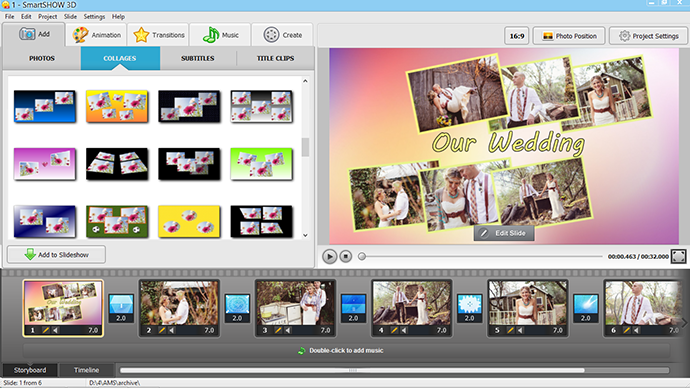Open the Subtitles sub-tab
The height and width of the screenshot is (388, 690).
(x=198, y=58)
